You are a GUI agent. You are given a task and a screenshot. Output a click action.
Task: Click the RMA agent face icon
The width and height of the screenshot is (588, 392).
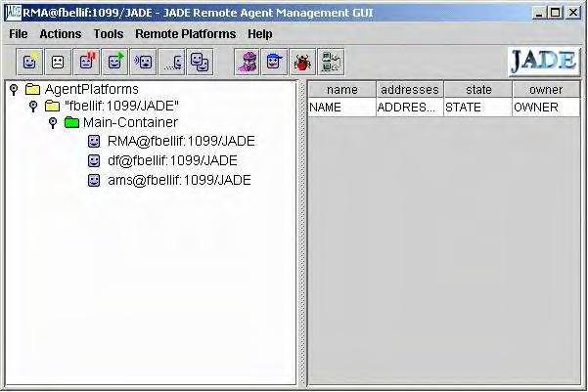pos(94,142)
